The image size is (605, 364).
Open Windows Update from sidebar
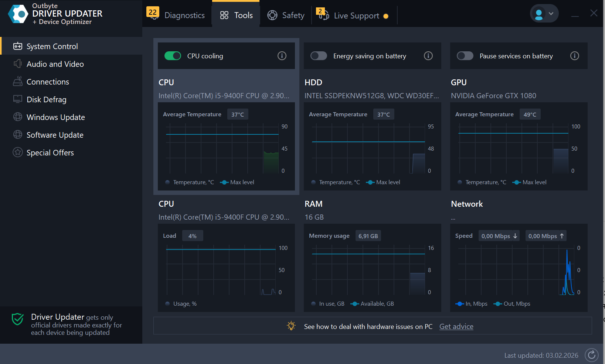tap(55, 117)
